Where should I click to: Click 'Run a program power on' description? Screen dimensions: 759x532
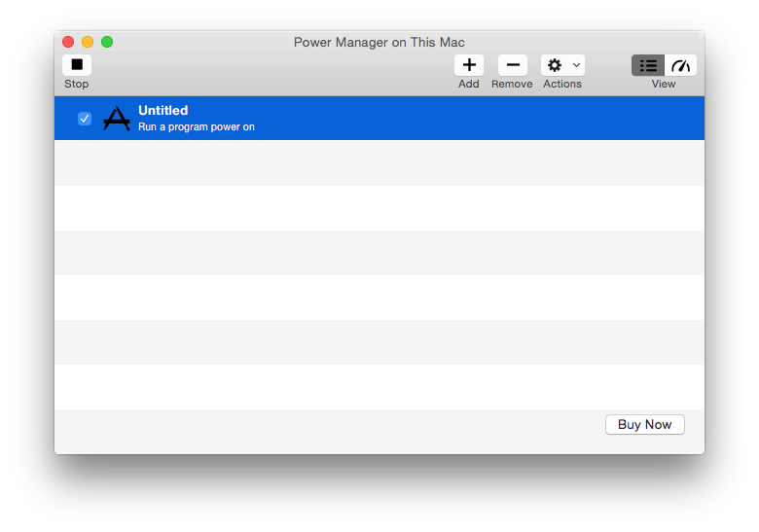tap(196, 126)
